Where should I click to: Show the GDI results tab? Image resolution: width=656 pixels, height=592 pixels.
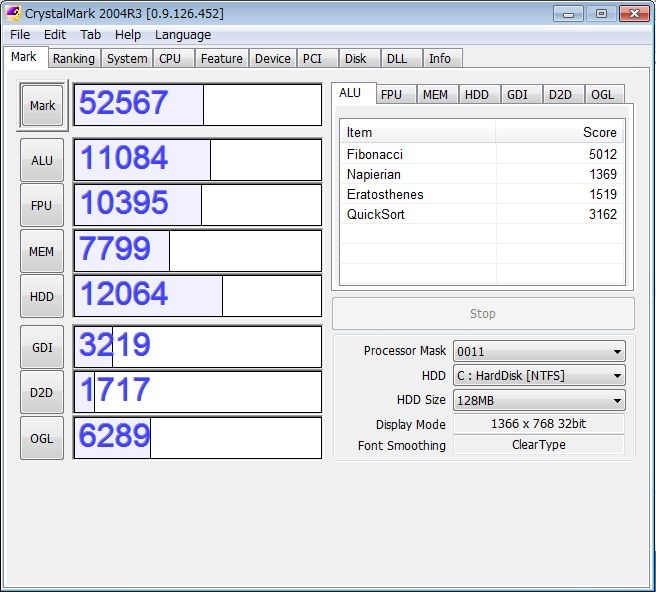pyautogui.click(x=521, y=95)
